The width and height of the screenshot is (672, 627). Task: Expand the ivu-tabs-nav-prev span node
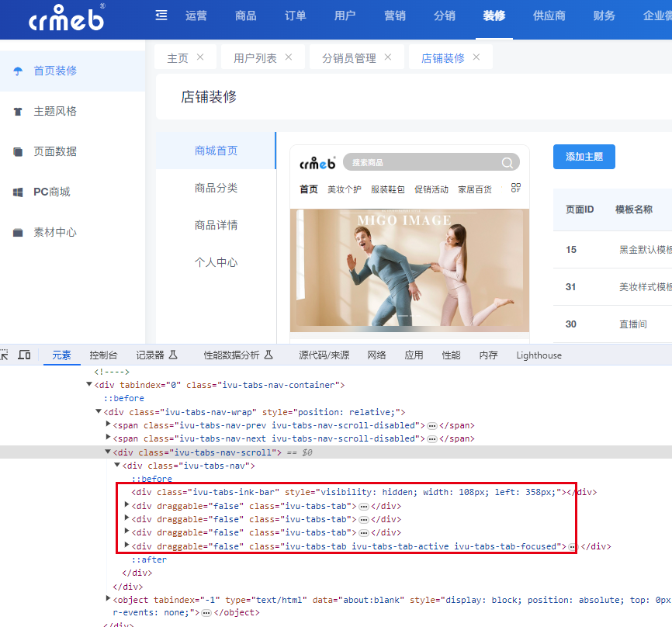(x=108, y=424)
